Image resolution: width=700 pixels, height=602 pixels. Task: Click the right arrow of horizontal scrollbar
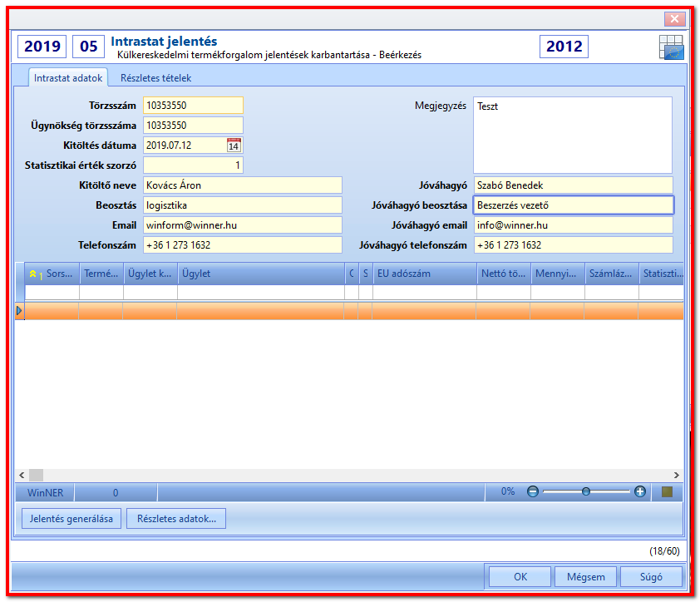click(x=677, y=475)
